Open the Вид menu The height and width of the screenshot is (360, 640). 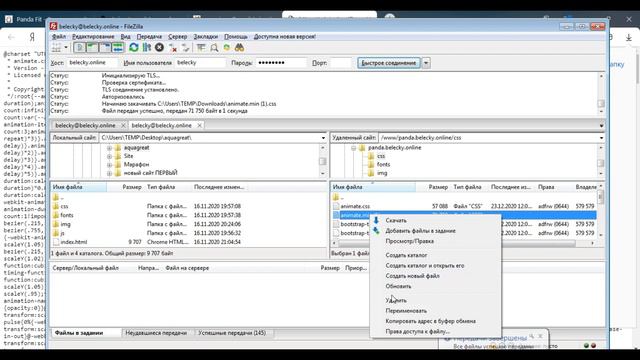125,37
